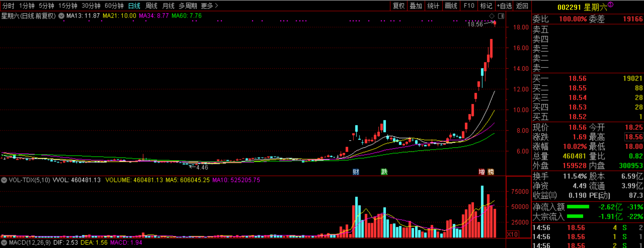The image size is (644, 248).
Task: Click the 增 event marker on chart
Action: [482, 172]
